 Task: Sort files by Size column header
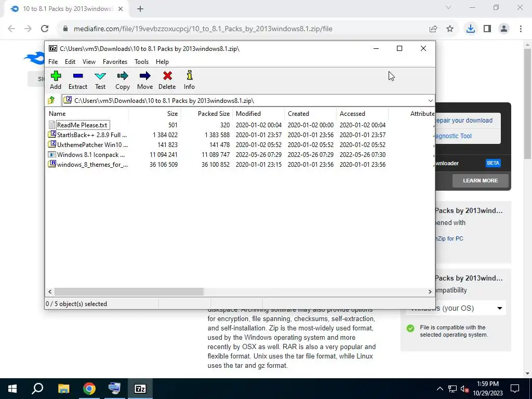[x=154, y=114]
